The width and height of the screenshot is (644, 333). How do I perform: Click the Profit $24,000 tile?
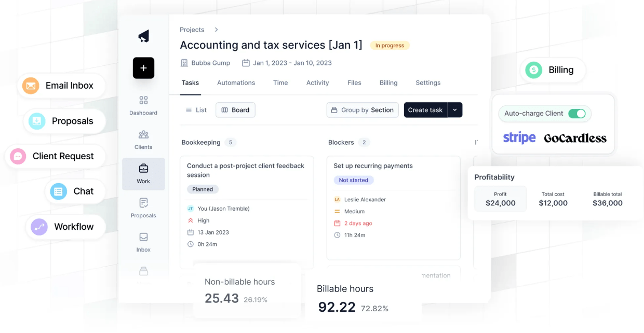[500, 199]
